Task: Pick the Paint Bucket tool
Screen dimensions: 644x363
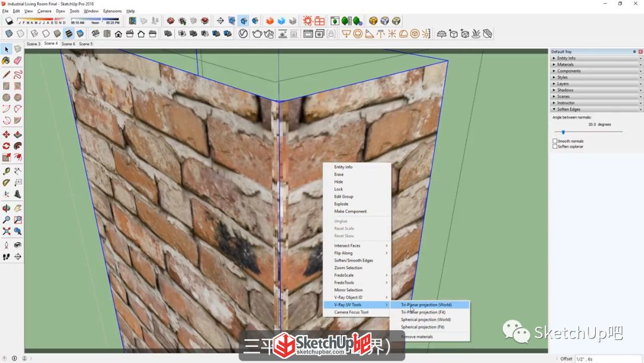Action: click(x=6, y=60)
